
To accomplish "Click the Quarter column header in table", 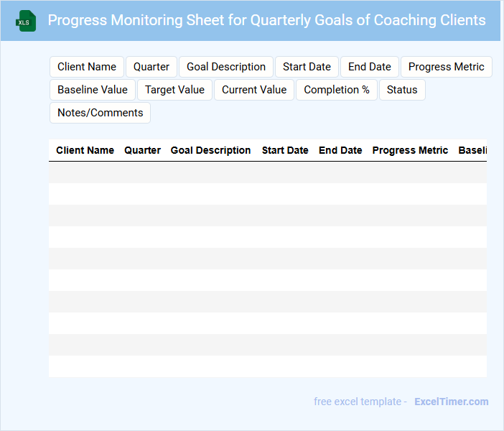I will pos(142,150).
